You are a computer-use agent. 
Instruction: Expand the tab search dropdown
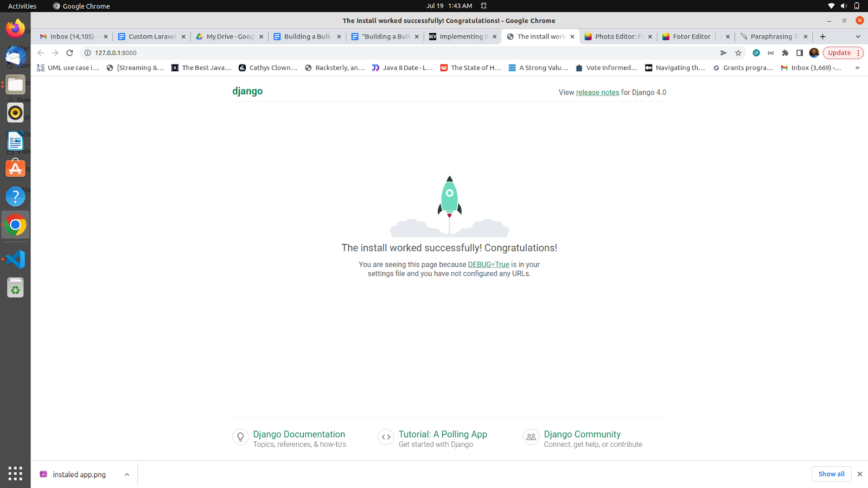tap(858, 36)
